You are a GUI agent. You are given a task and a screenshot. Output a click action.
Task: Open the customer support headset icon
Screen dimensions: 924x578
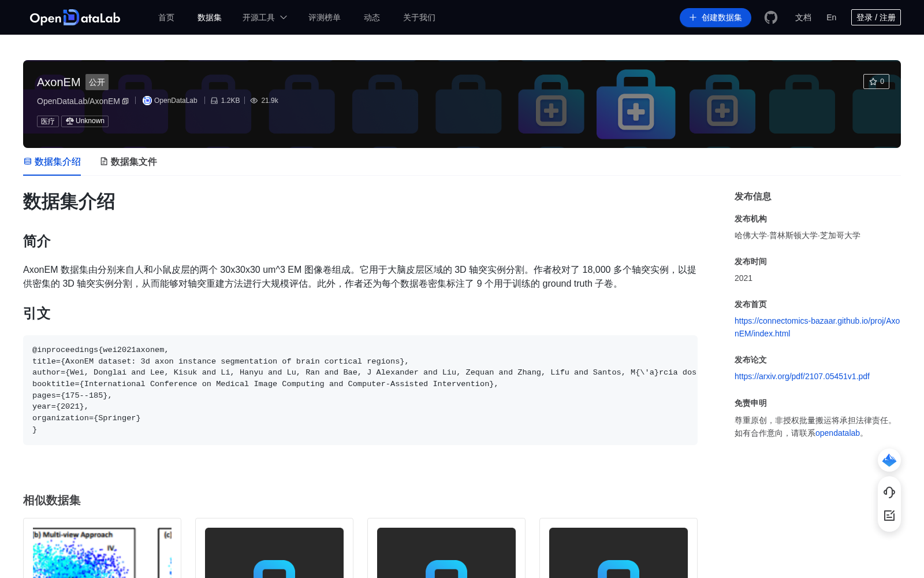(889, 492)
